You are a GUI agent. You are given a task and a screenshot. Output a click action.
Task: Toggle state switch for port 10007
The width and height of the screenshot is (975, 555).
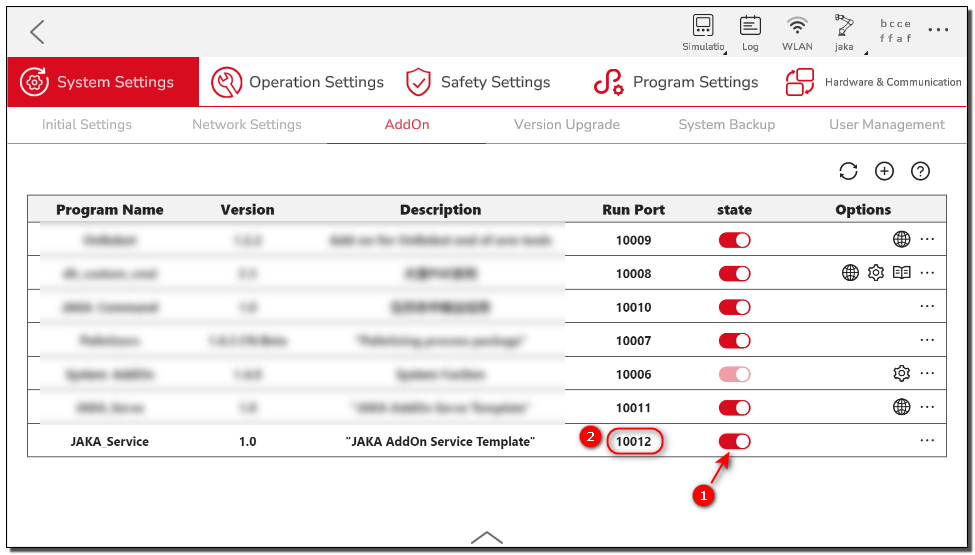[734, 341]
